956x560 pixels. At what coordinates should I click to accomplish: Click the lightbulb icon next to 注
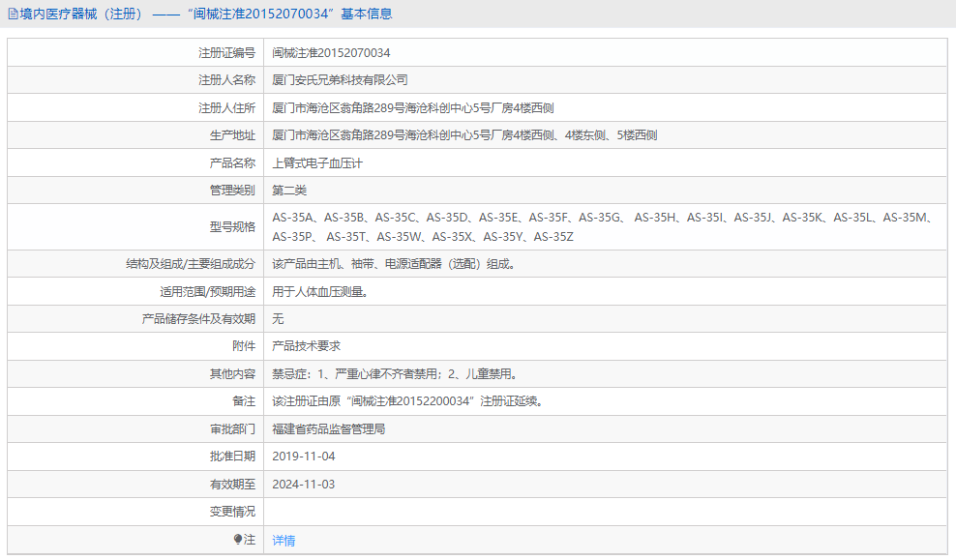(238, 540)
